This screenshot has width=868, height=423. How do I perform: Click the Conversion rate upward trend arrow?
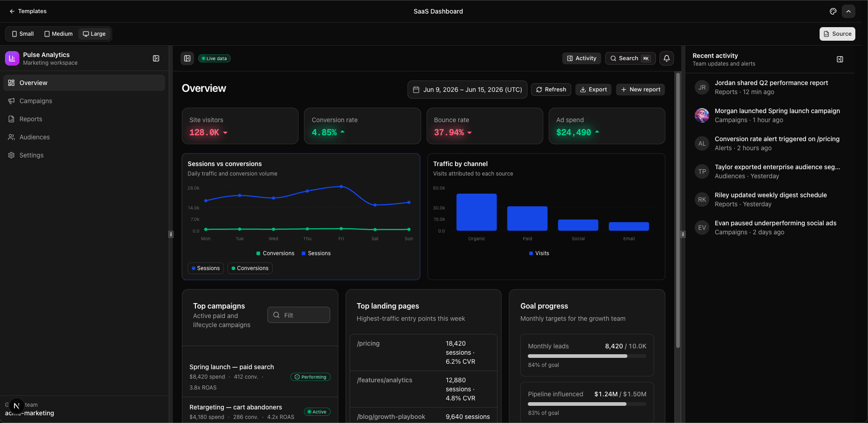click(x=342, y=132)
